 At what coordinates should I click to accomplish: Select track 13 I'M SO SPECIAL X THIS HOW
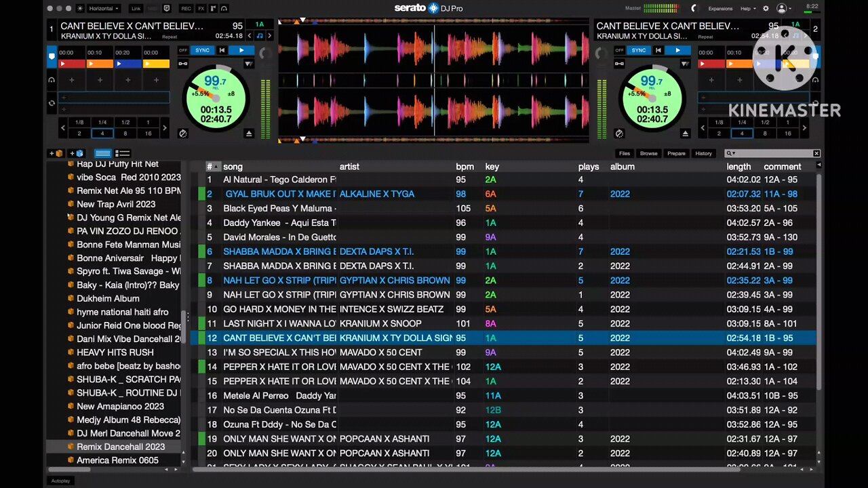tap(503, 352)
